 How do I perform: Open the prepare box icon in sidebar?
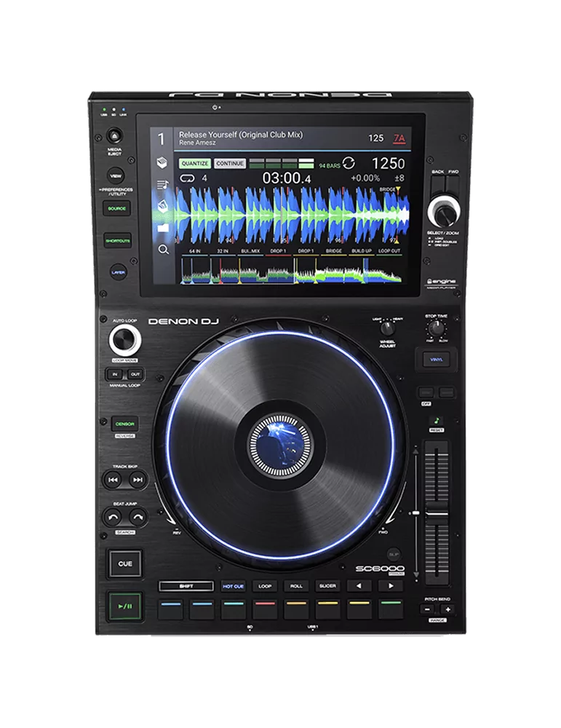tap(162, 206)
